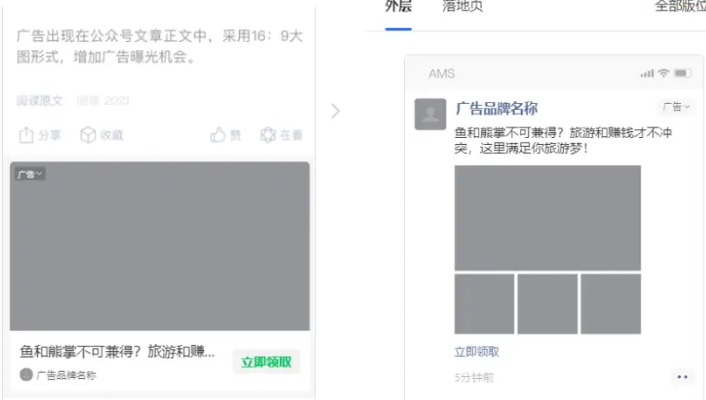Click the ad title 鱼和熊掌不可兼得？旅游和赚...
This screenshot has height=400, width=706.
pos(117,351)
